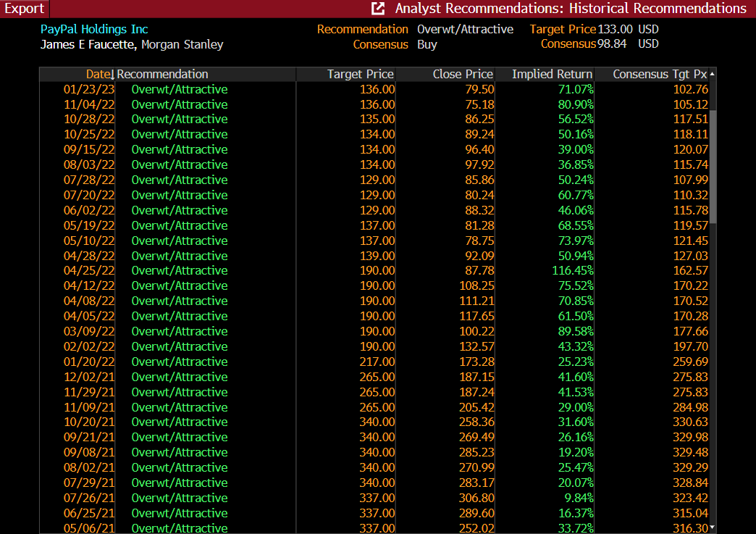Click the vertical scrollbar thumb
This screenshot has height=534, width=756.
coord(713,167)
